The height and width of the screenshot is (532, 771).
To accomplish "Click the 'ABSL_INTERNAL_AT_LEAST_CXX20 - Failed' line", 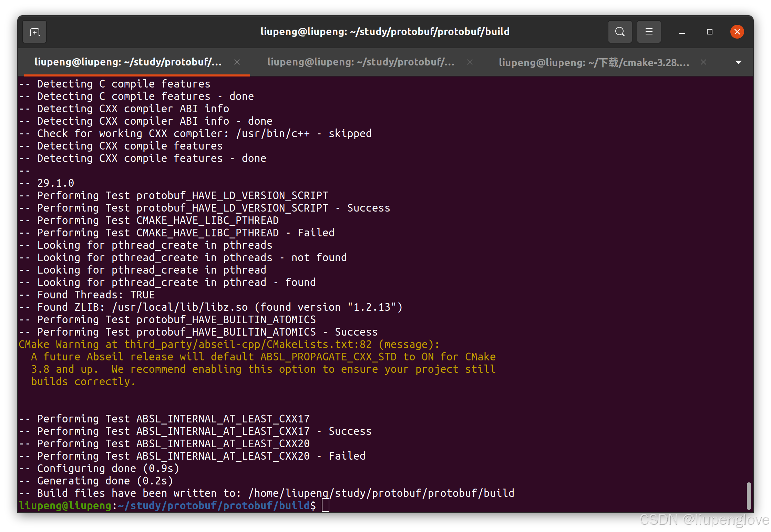I will point(192,456).
